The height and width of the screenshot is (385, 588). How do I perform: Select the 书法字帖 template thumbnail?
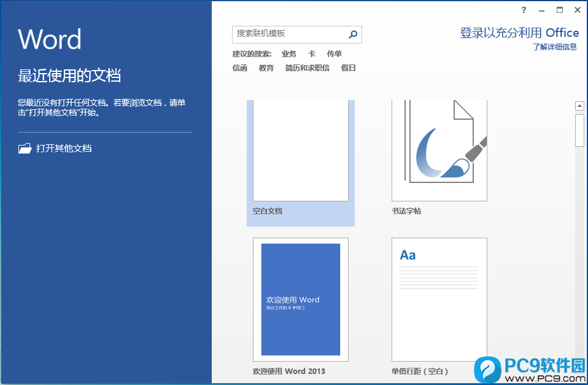click(x=439, y=150)
